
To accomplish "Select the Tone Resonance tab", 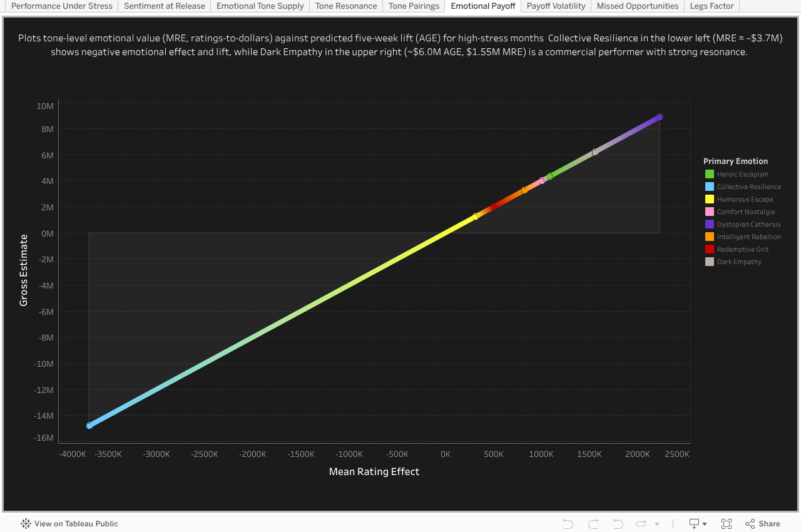I will coord(346,6).
